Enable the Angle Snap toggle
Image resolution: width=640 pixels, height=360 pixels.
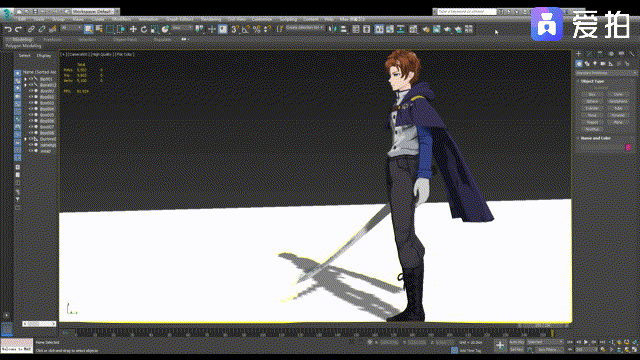point(245,29)
